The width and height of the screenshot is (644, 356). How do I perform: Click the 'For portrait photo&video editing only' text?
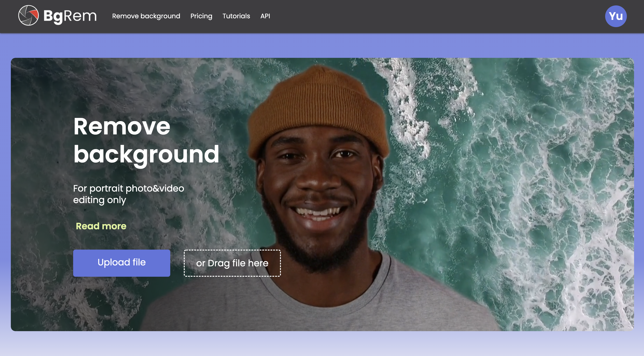[128, 194]
